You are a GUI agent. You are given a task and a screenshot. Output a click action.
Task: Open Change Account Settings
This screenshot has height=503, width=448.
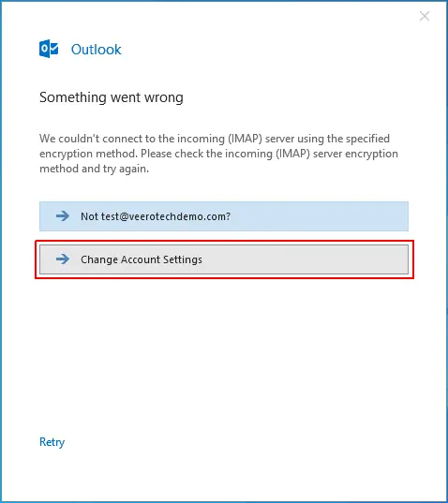(x=224, y=259)
